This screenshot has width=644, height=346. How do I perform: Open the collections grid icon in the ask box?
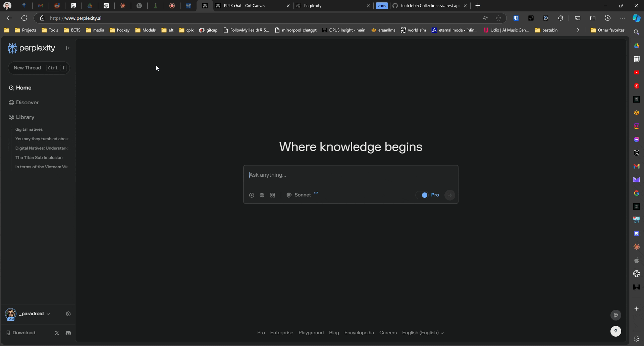tap(273, 195)
